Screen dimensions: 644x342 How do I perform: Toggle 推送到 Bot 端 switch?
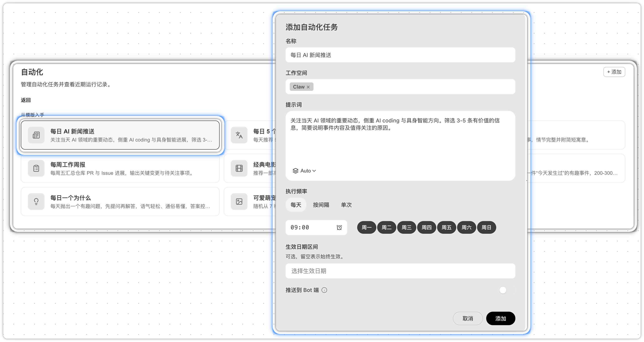click(x=506, y=290)
